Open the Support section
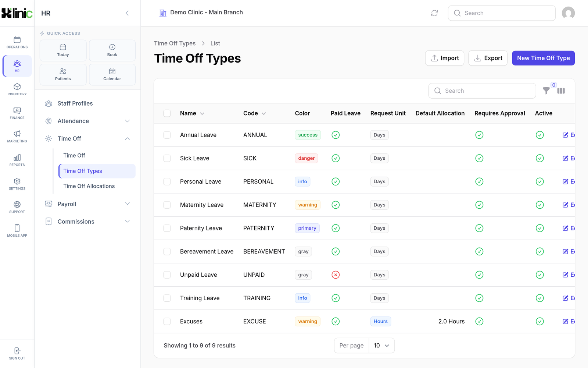The image size is (588, 368). 17,207
